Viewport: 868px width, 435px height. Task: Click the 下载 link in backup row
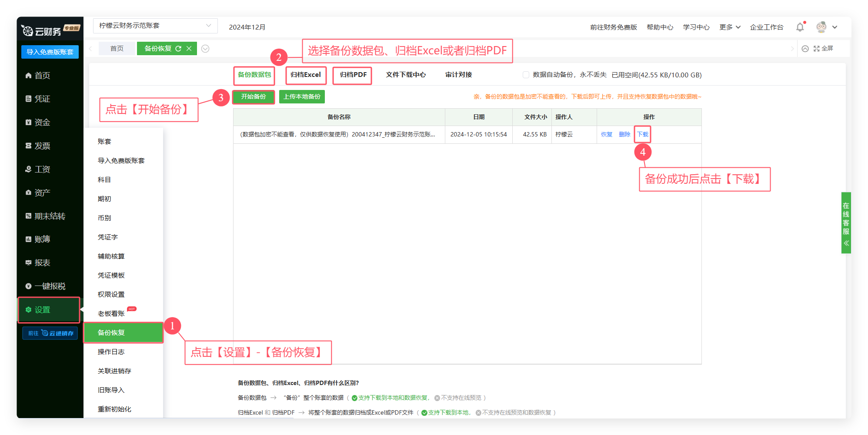[x=642, y=134]
